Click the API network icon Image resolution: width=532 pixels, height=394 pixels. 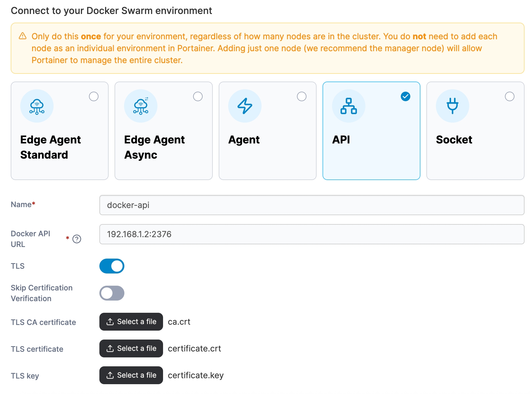(x=348, y=106)
